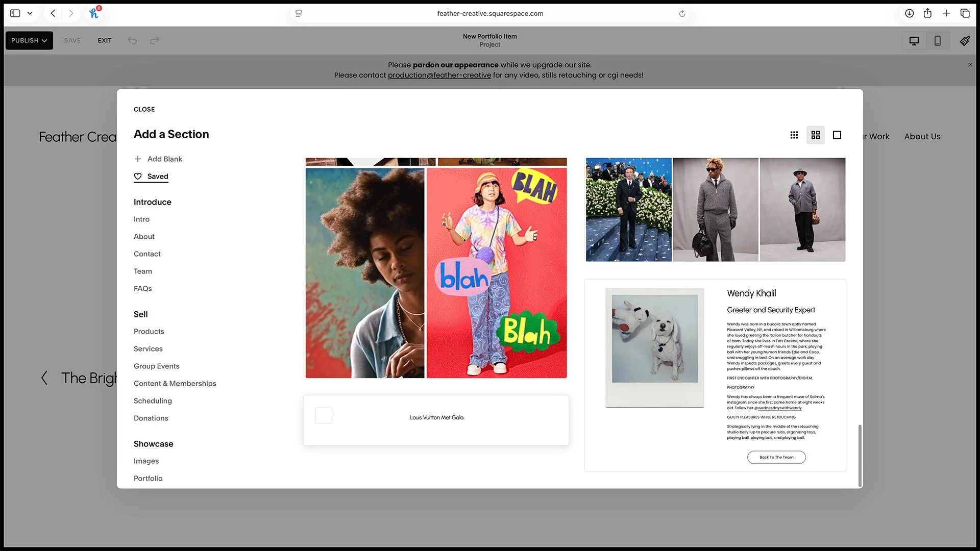Check the checkbox on the Louis Vuitton Met Gala card
Screen dimensions: 980x551
click(x=323, y=415)
